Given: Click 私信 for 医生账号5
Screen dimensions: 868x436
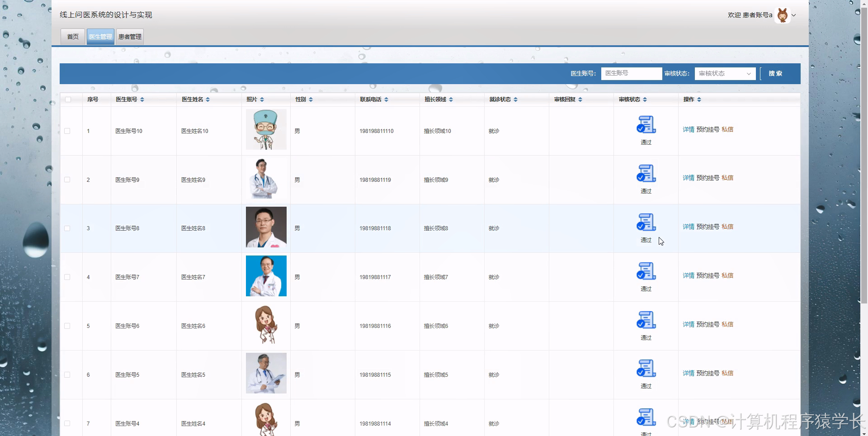Looking at the screenshot, I should click(727, 373).
